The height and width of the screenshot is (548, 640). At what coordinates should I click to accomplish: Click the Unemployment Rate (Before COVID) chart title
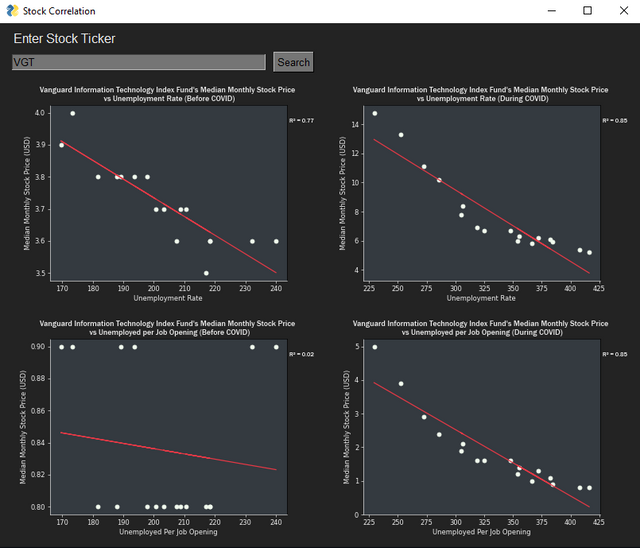tap(167, 94)
